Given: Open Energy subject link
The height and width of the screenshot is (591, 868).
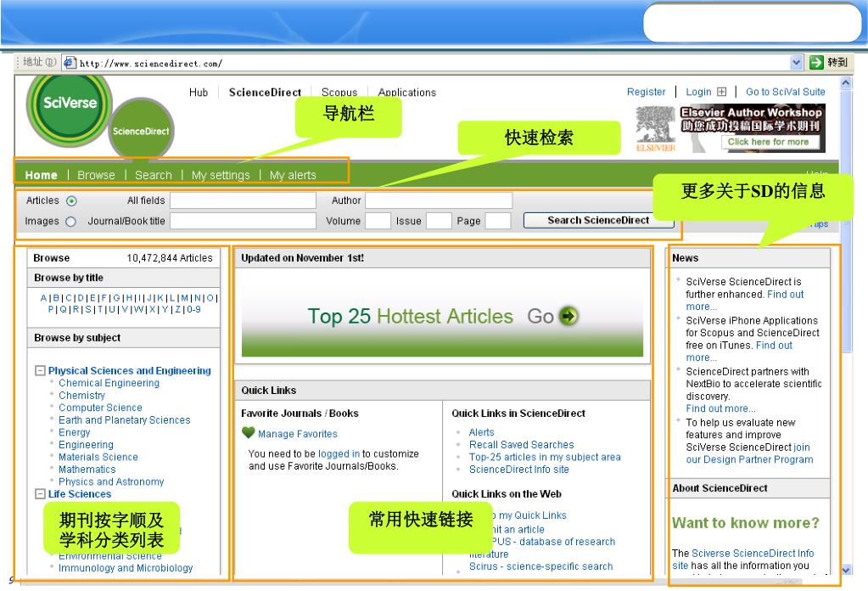Looking at the screenshot, I should [74, 432].
